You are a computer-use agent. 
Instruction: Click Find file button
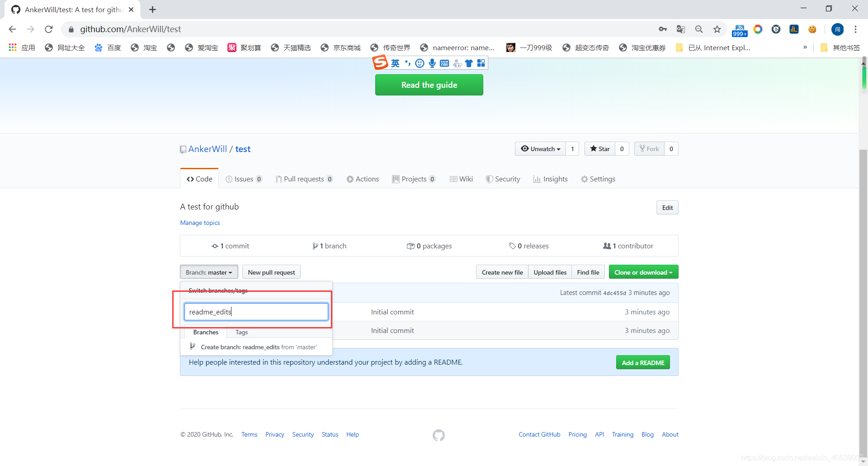[x=588, y=272]
